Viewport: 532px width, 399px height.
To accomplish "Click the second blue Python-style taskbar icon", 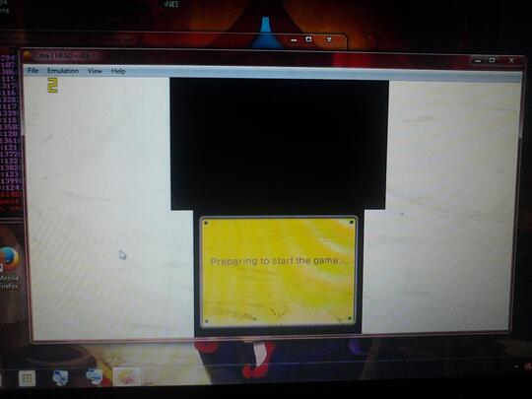I will point(95,377).
